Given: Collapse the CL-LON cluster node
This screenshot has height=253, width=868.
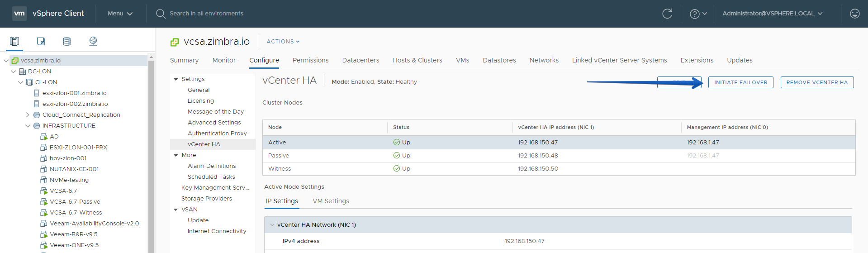Looking at the screenshot, I should point(20,82).
